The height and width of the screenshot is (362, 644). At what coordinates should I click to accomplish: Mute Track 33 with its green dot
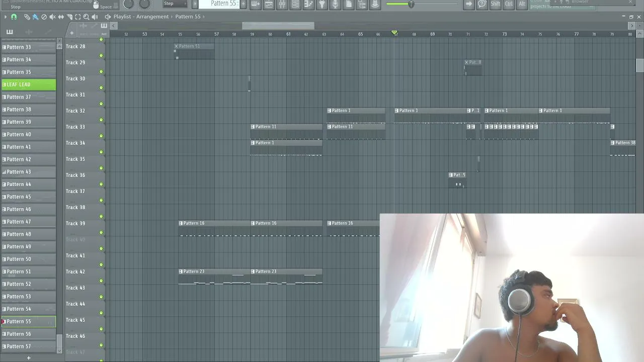click(101, 136)
